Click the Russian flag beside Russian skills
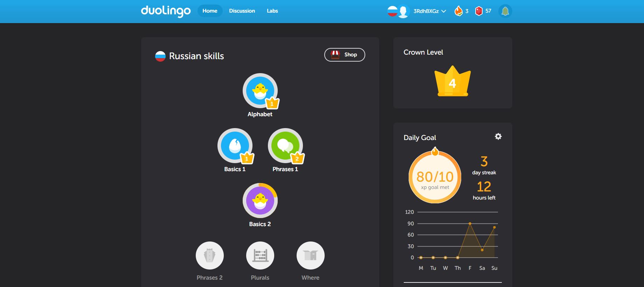The image size is (644, 287). pyautogui.click(x=160, y=56)
